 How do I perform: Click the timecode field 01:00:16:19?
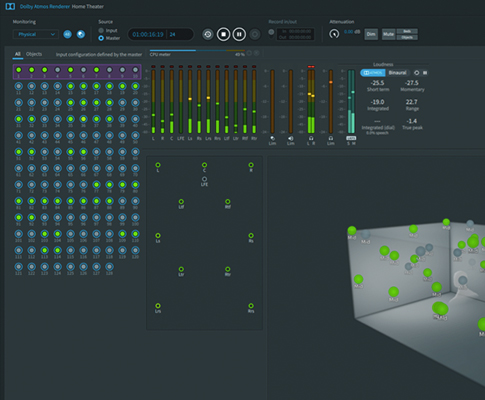point(148,34)
